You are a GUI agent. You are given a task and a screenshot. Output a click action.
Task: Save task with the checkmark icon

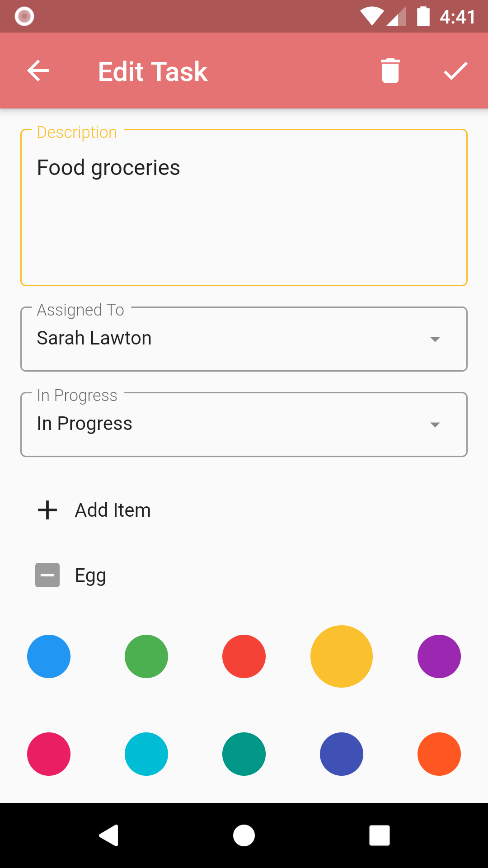(455, 71)
